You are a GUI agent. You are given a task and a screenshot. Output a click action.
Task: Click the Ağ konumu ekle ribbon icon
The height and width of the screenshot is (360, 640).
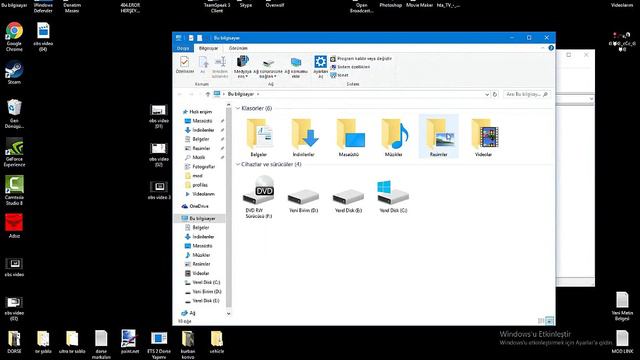coord(296,68)
